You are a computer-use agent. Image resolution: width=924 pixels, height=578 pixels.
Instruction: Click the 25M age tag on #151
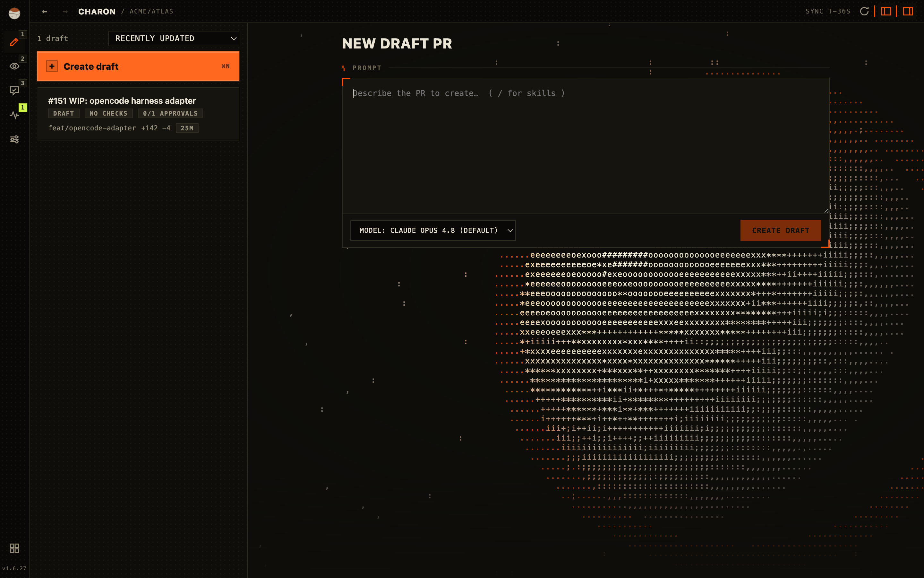(x=187, y=128)
